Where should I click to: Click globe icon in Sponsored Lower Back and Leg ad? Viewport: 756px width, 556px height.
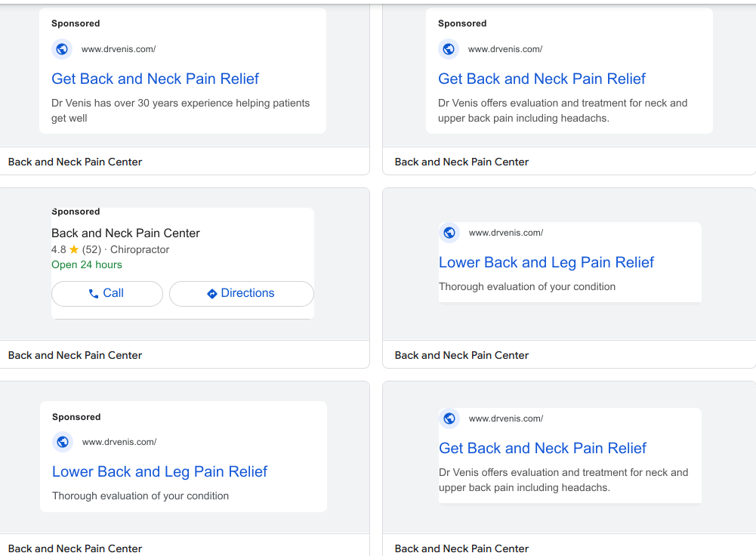point(63,442)
